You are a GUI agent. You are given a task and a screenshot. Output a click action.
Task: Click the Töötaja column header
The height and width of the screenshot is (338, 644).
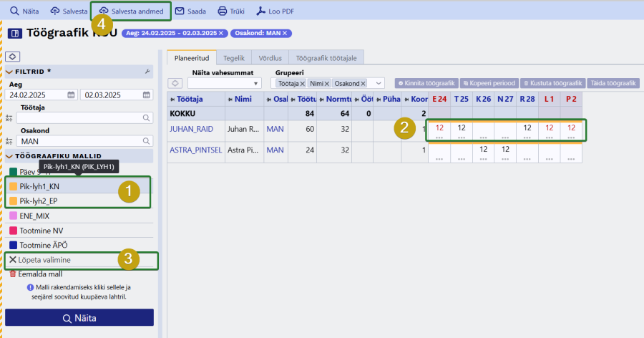pyautogui.click(x=196, y=99)
